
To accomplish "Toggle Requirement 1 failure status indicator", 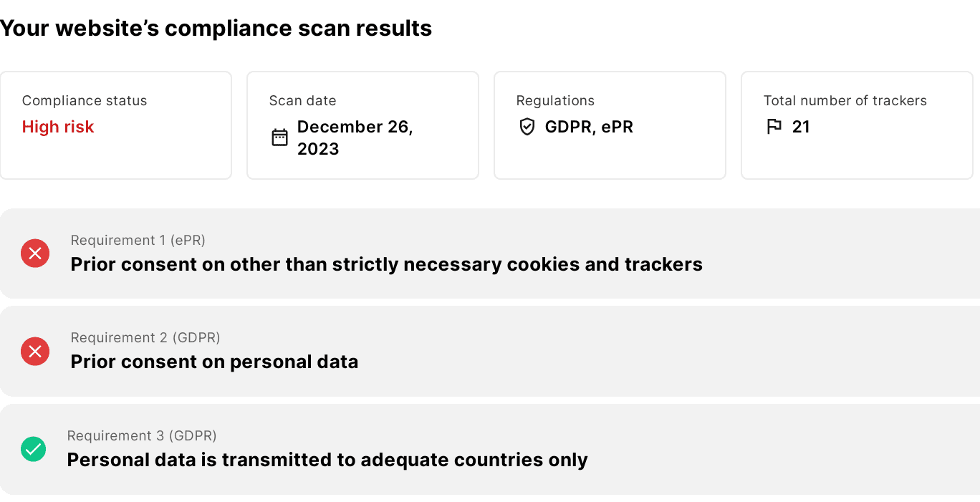I will click(x=34, y=254).
